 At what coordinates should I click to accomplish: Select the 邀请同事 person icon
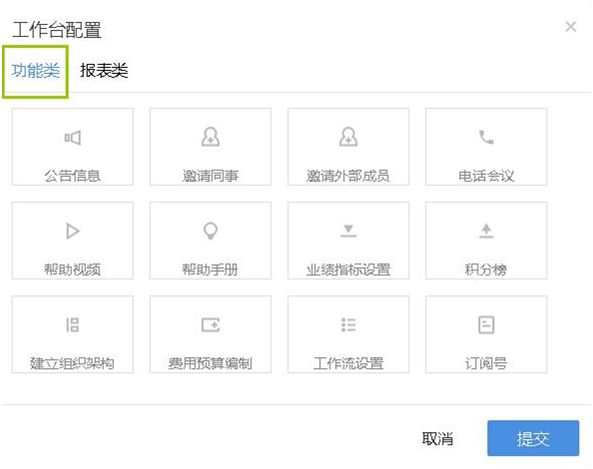click(x=210, y=137)
